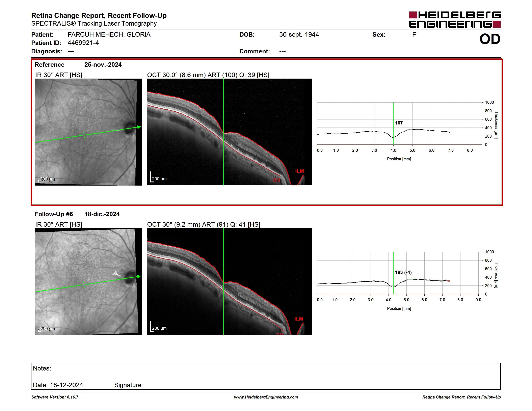Click the DOB value 30-sept.-1944
Screen dimensions: 532x411
pos(299,35)
